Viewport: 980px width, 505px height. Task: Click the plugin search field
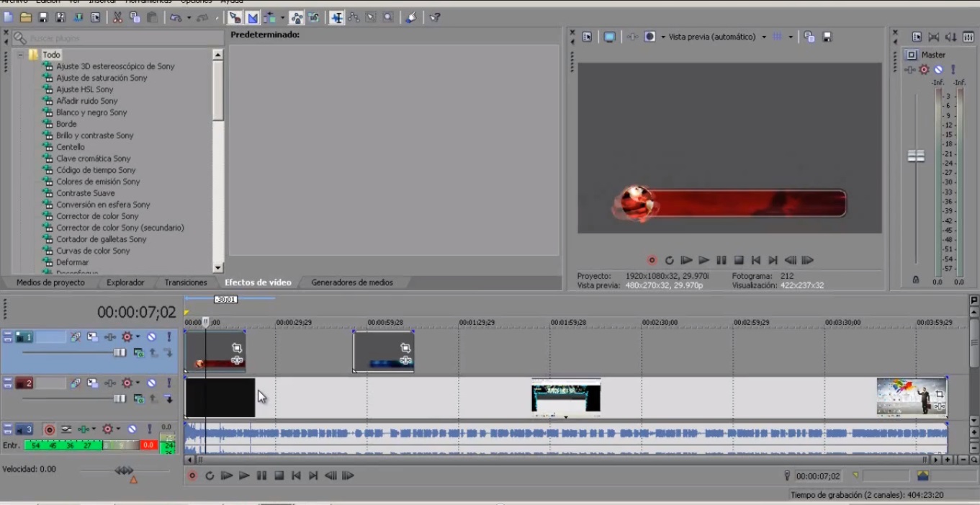[119, 37]
